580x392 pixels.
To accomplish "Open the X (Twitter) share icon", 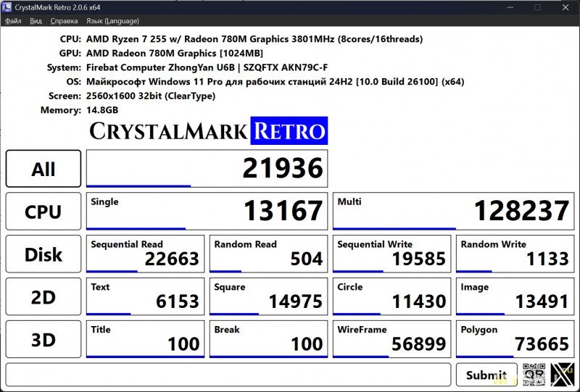I will 563,374.
